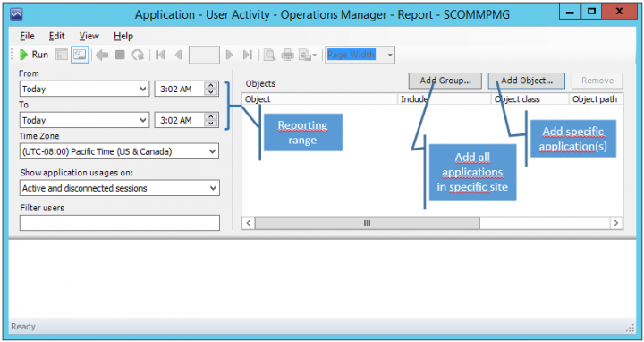Open the Page Width zoom dropdown
Viewport: 644px width, 342px height.
pyautogui.click(x=390, y=56)
